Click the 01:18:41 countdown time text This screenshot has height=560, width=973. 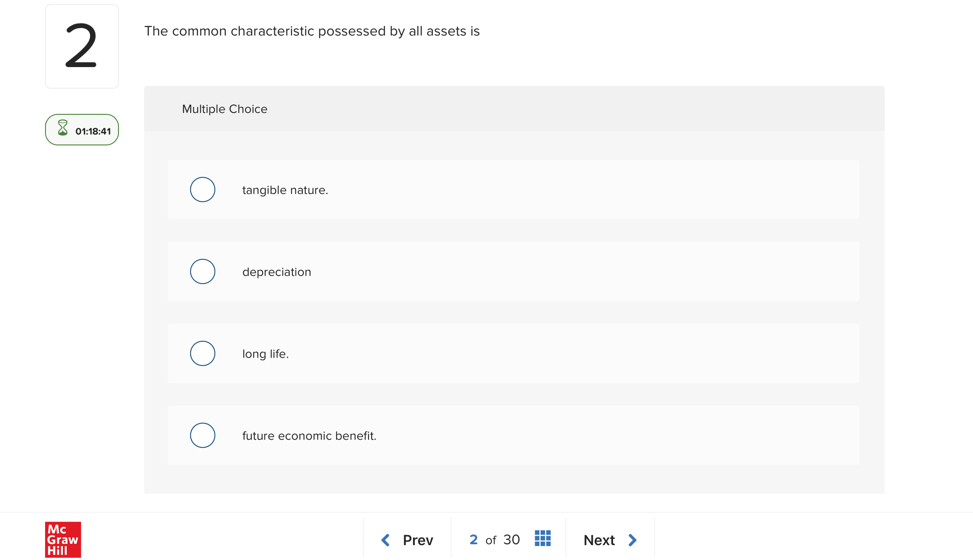click(93, 131)
